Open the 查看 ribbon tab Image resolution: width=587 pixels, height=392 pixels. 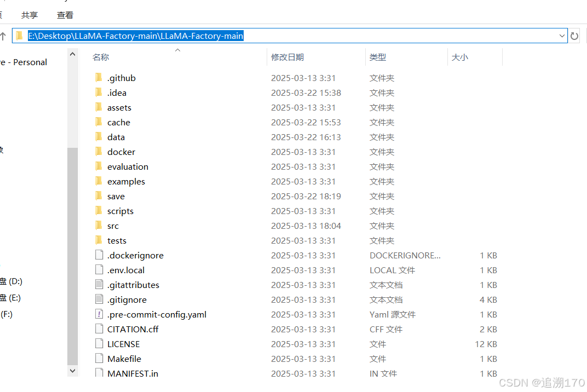tap(65, 15)
